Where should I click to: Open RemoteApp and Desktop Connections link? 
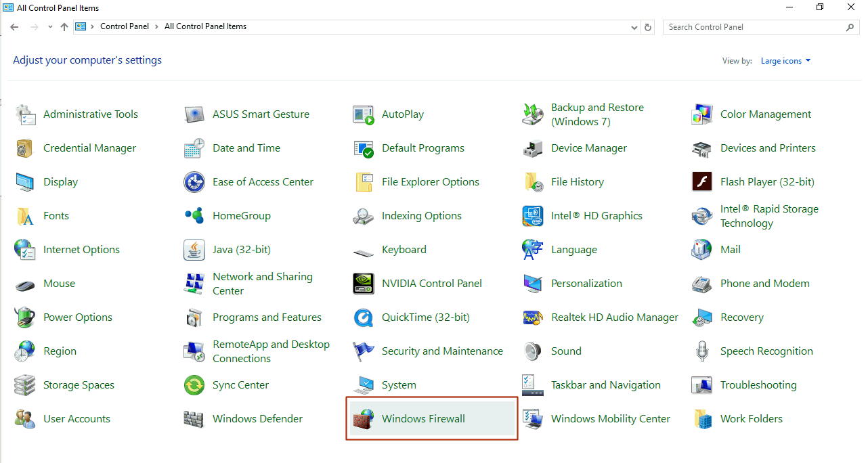click(271, 351)
